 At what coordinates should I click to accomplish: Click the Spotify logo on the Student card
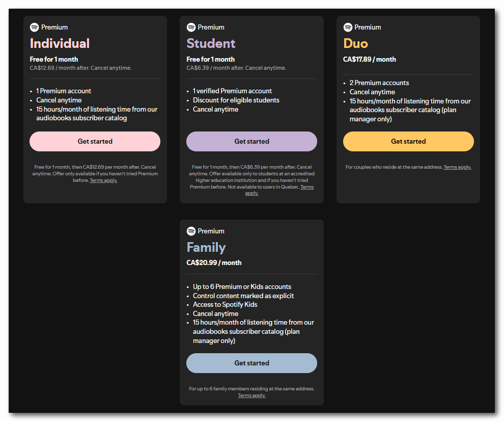point(191,28)
